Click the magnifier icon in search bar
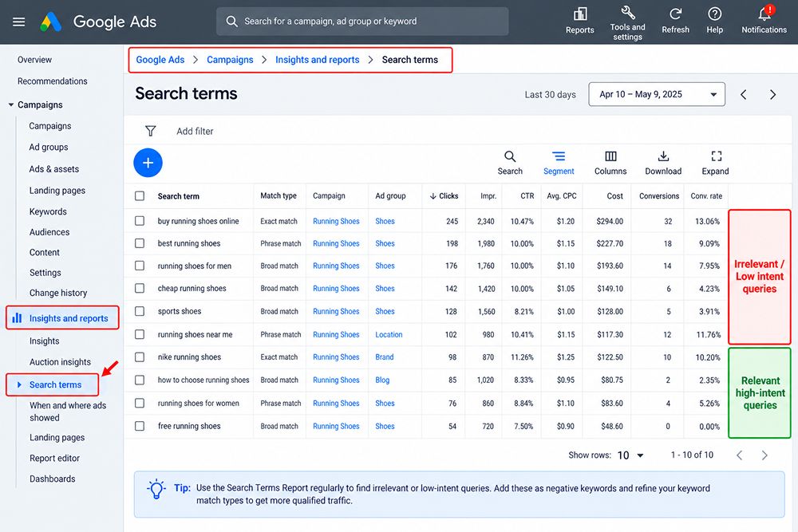The width and height of the screenshot is (798, 532). 231,22
